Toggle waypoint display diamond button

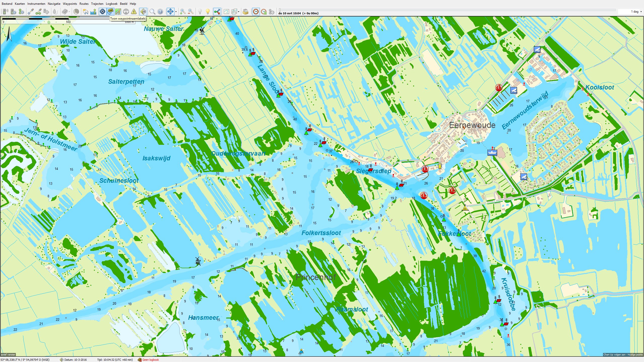pyautogui.click(x=102, y=12)
